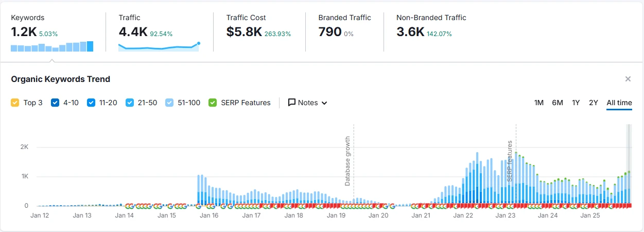Image resolution: width=644 pixels, height=232 pixels.
Task: Click the leftmost Google update marker
Action: click(128, 206)
